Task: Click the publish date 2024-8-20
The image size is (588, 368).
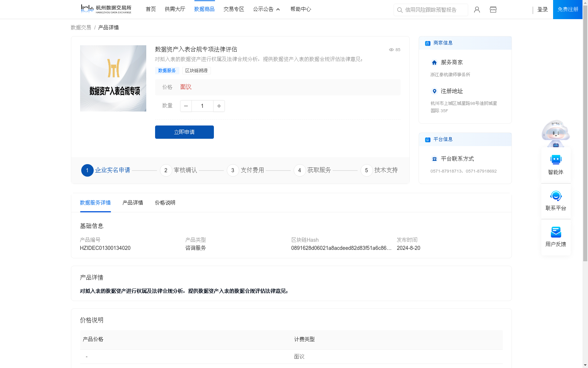Action: (408, 248)
